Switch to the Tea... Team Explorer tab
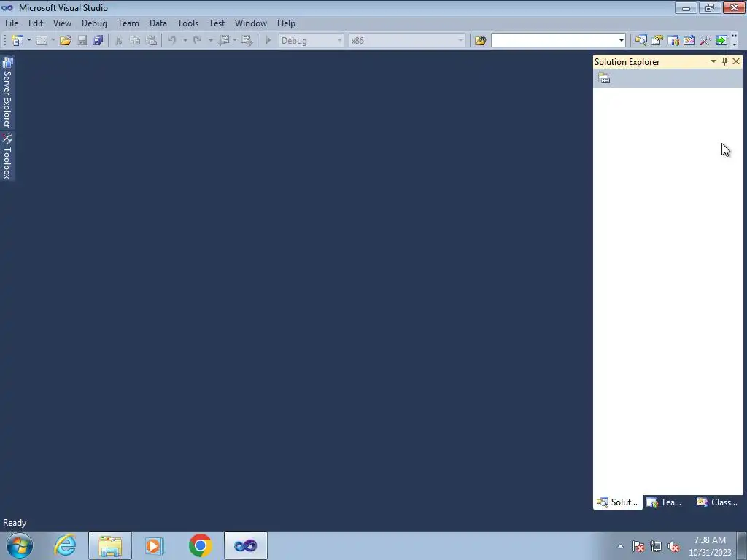The width and height of the screenshot is (747, 560). (x=664, y=502)
